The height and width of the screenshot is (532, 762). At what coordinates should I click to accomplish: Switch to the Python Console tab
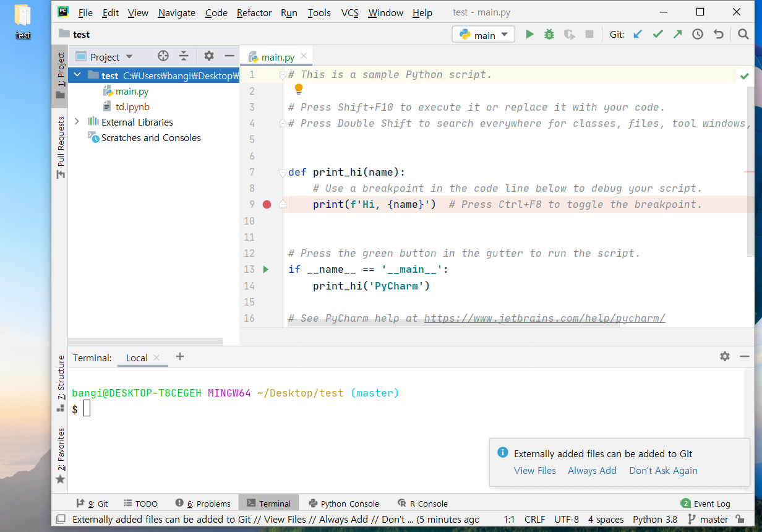tap(344, 504)
